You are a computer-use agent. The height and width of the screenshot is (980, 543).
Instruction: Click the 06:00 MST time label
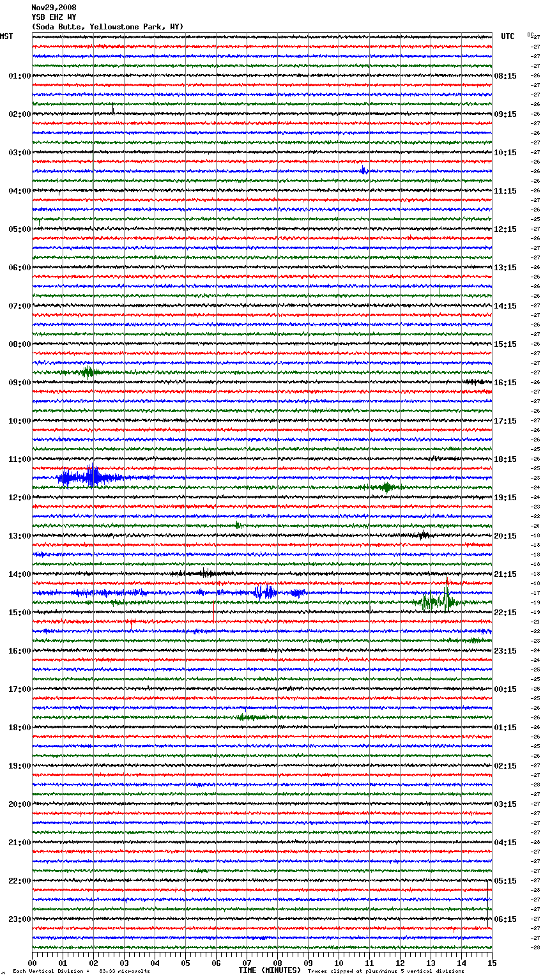(x=19, y=268)
